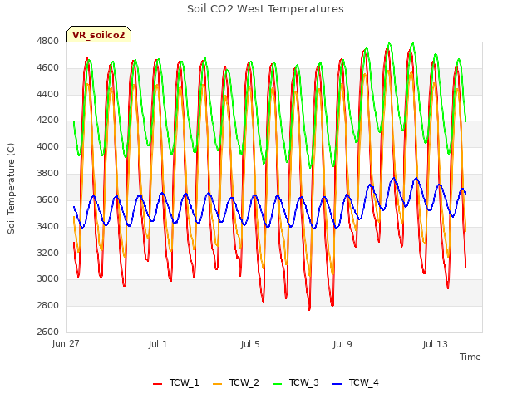The width and height of the screenshot is (532, 399).
Task: Click the Jul 9 date tick label
Action: [342, 344]
